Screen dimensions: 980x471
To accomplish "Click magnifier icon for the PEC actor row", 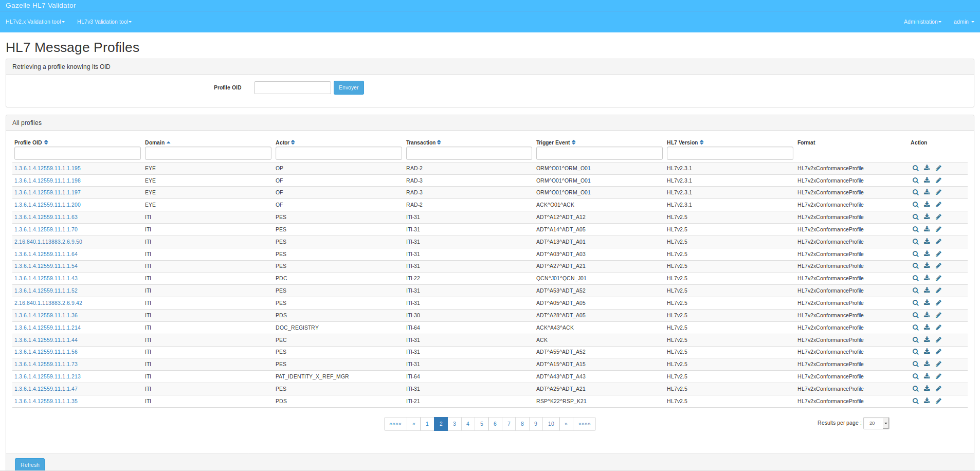I will point(915,340).
